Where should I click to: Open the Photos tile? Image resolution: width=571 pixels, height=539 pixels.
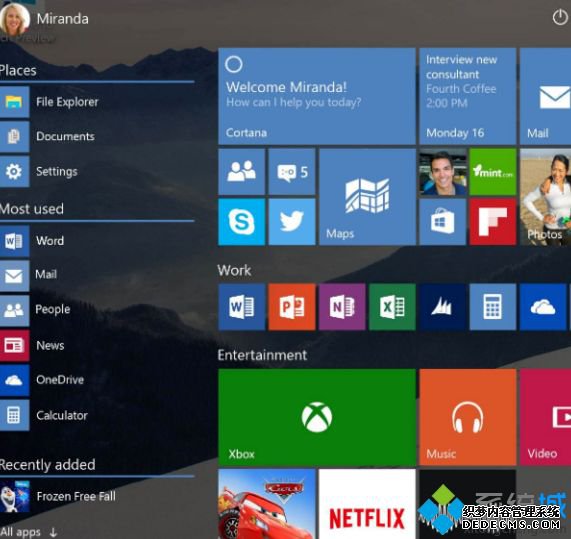point(546,197)
